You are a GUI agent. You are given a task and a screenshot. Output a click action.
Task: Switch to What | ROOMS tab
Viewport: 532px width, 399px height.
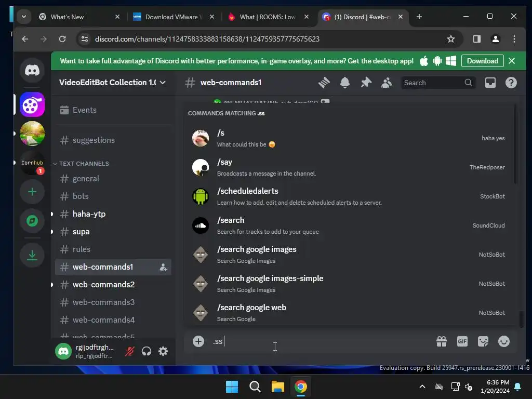(268, 17)
